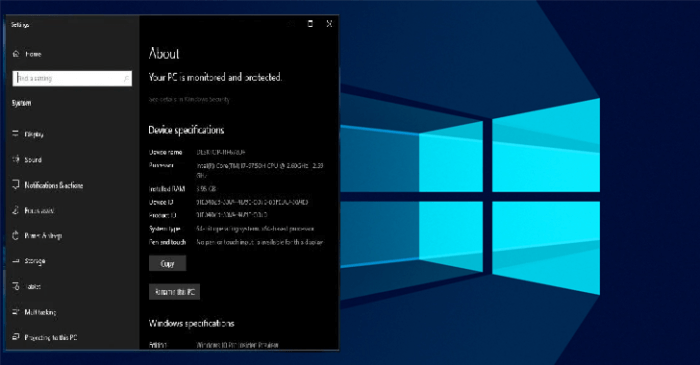The image size is (700, 365).
Task: Close the Settings window
Action: pos(329,24)
